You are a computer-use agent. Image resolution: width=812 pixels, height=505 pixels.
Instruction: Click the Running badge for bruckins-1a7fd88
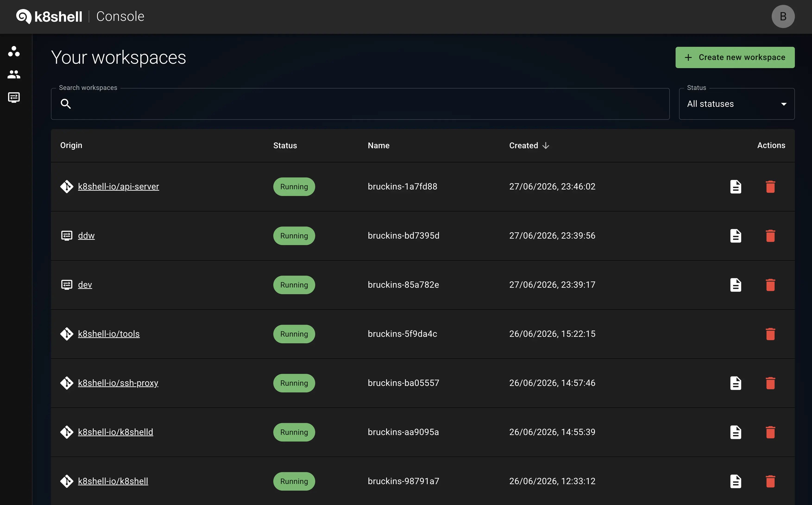click(x=294, y=187)
